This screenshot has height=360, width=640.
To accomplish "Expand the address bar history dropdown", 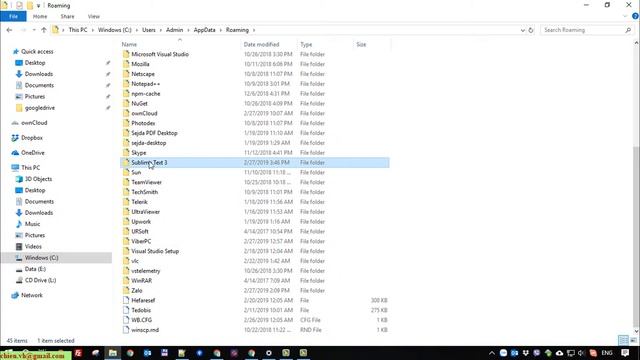I will (522, 30).
